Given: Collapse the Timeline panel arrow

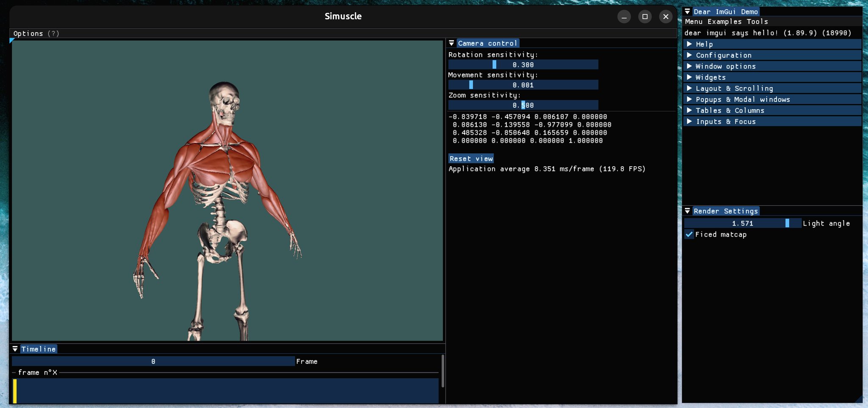Looking at the screenshot, I should 15,349.
